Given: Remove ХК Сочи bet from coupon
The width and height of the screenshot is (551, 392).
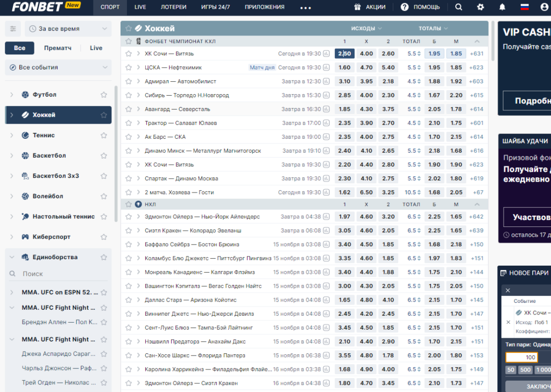Looking at the screenshot, I should pos(508,322).
